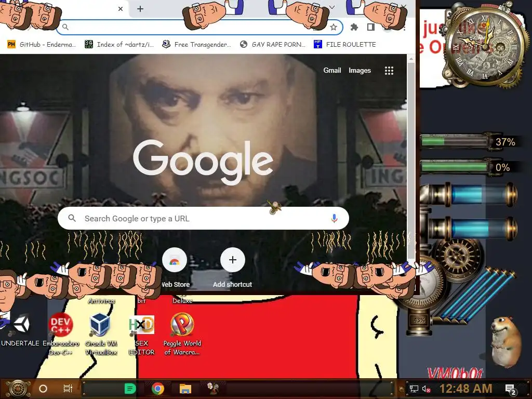Click the 12:48 AM taskbar clock

coord(466,389)
